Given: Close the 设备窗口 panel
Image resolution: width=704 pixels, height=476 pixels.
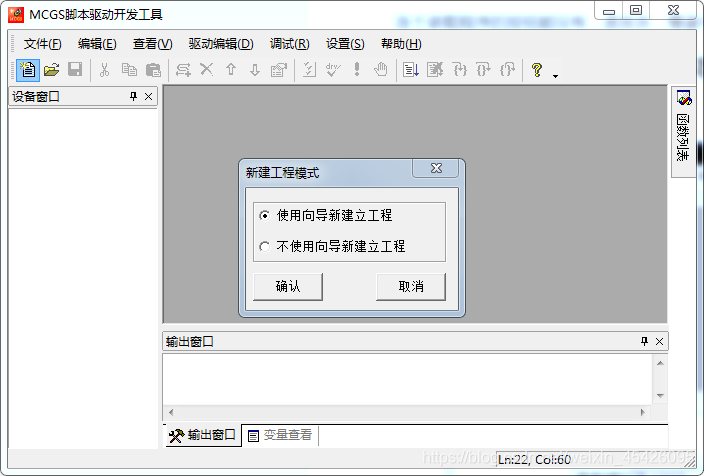Looking at the screenshot, I should coord(149,97).
